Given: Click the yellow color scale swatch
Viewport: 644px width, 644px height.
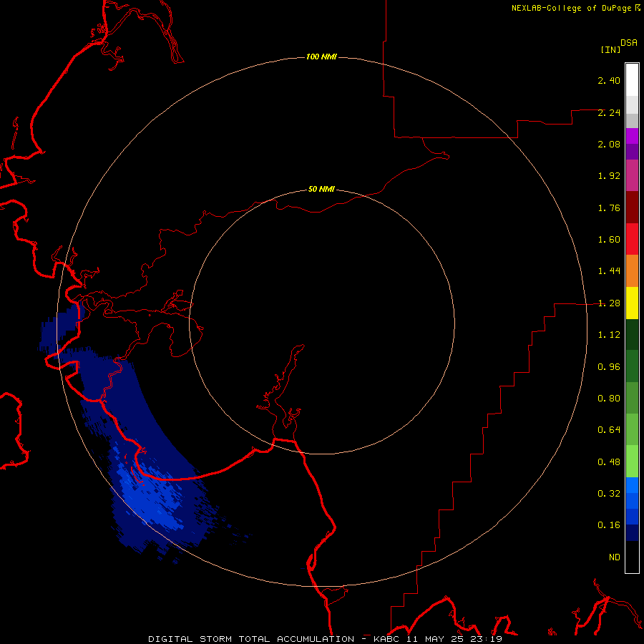Looking at the screenshot, I should tap(632, 303).
